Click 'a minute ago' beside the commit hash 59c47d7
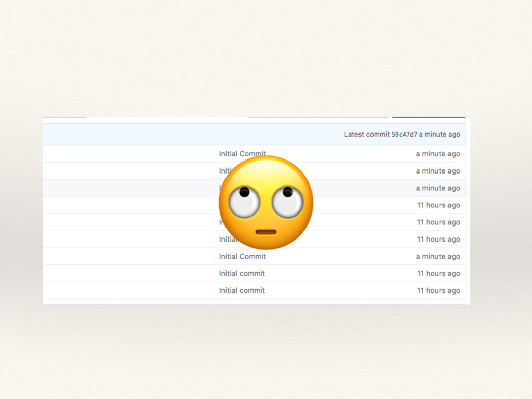532x399 pixels. coord(440,135)
